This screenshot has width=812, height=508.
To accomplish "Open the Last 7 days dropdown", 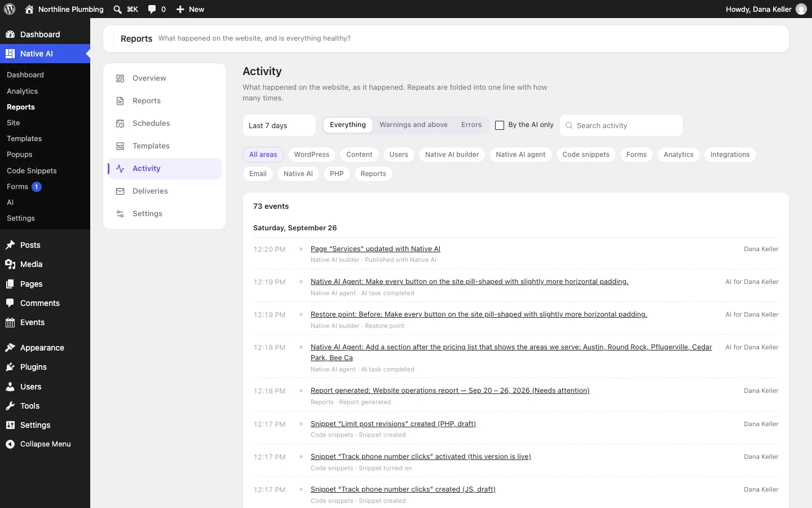I will [279, 125].
